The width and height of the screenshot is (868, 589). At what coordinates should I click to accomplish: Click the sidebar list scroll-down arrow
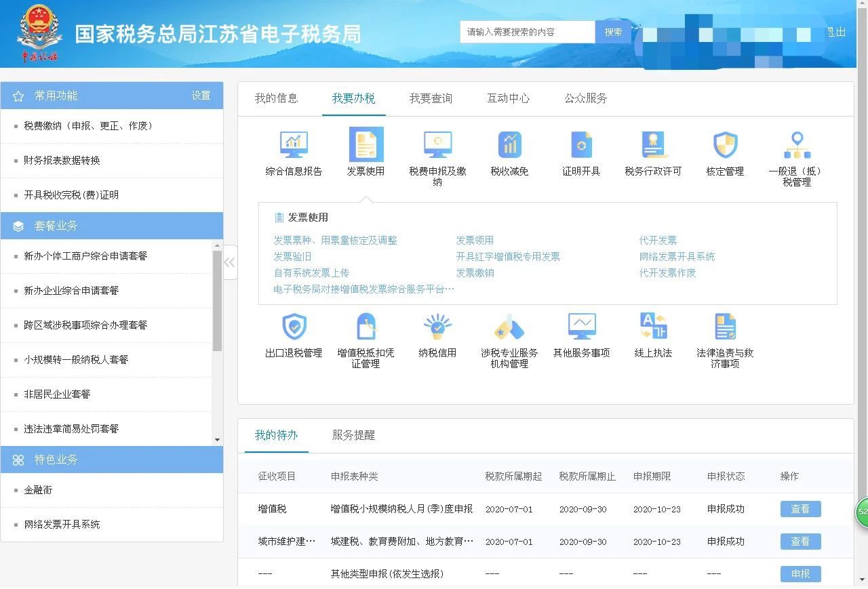pyautogui.click(x=217, y=440)
